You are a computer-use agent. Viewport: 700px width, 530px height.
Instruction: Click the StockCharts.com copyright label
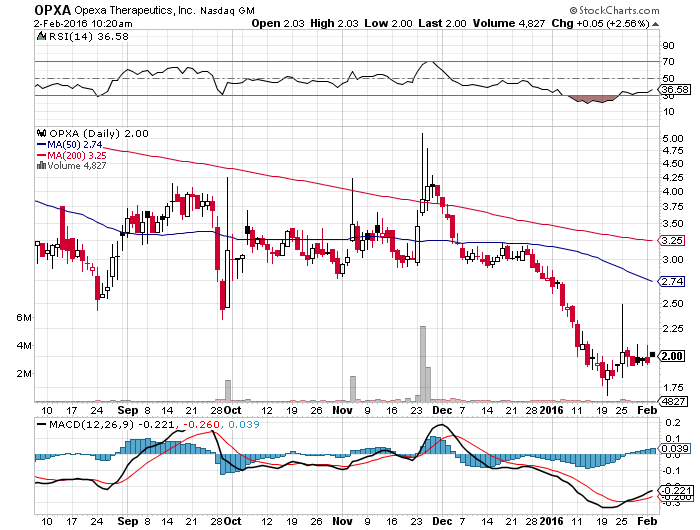(x=614, y=10)
